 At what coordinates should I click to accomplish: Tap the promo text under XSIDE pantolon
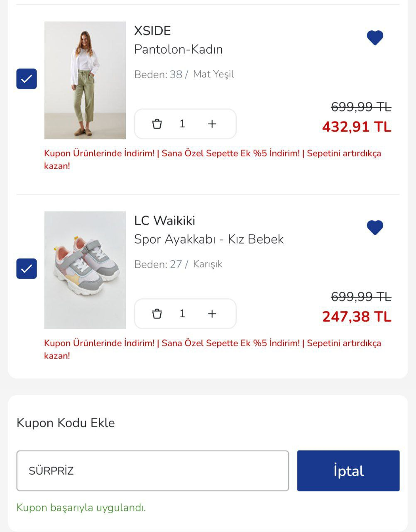[x=213, y=160]
